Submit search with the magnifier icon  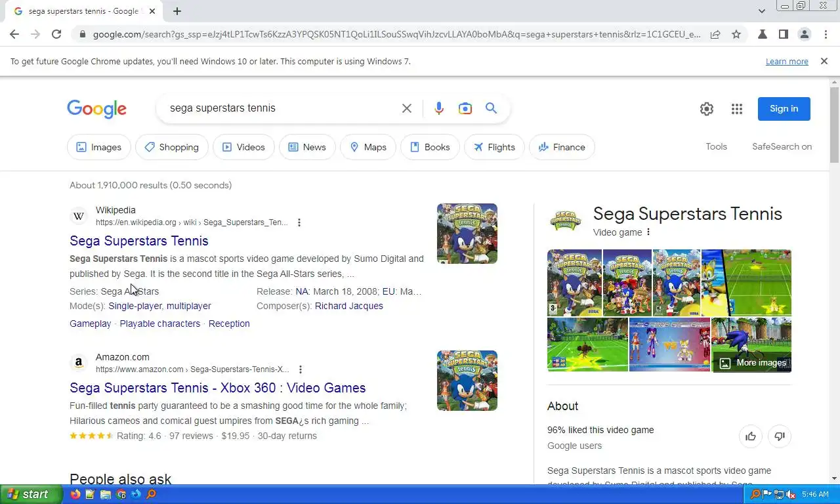tap(491, 108)
